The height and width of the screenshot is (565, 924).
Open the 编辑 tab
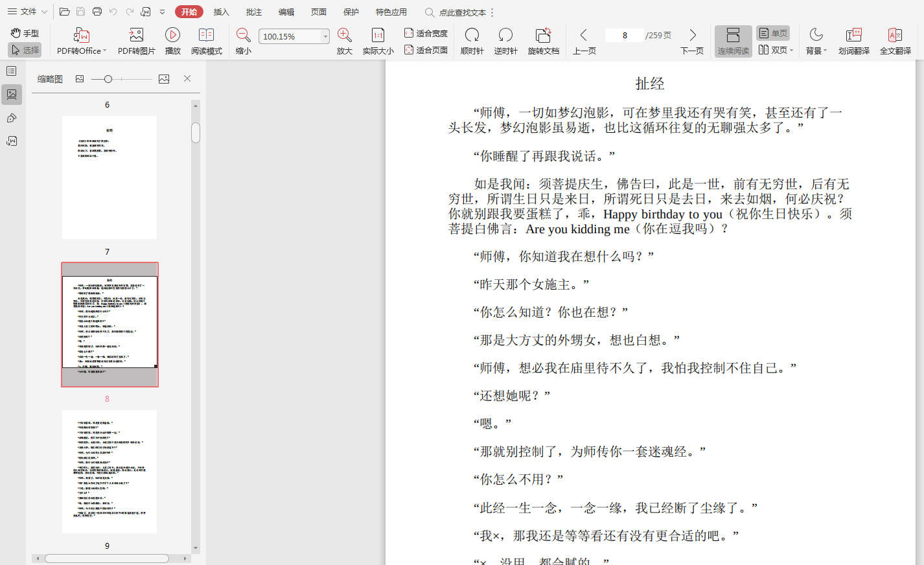pyautogui.click(x=286, y=12)
